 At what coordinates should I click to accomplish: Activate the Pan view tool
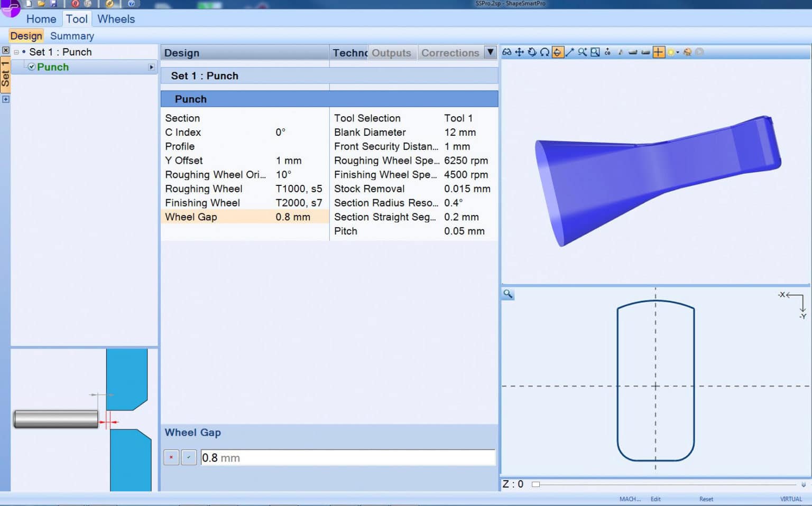pyautogui.click(x=519, y=52)
